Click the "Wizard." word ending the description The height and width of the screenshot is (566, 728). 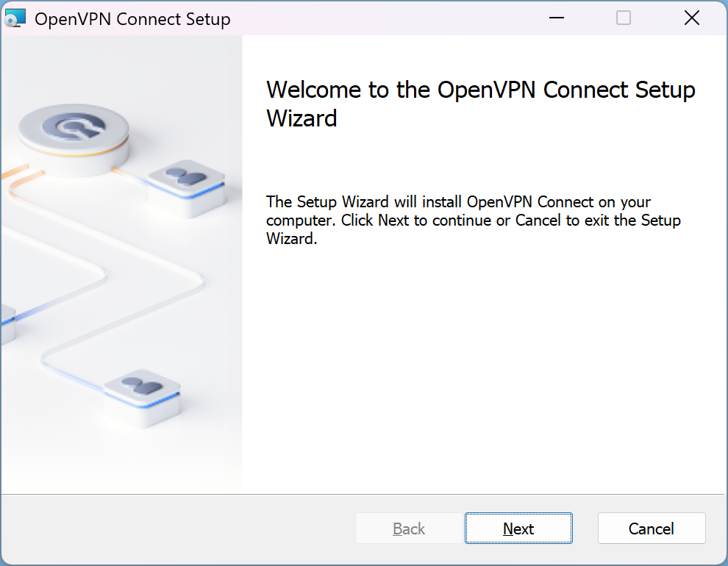[x=291, y=239]
